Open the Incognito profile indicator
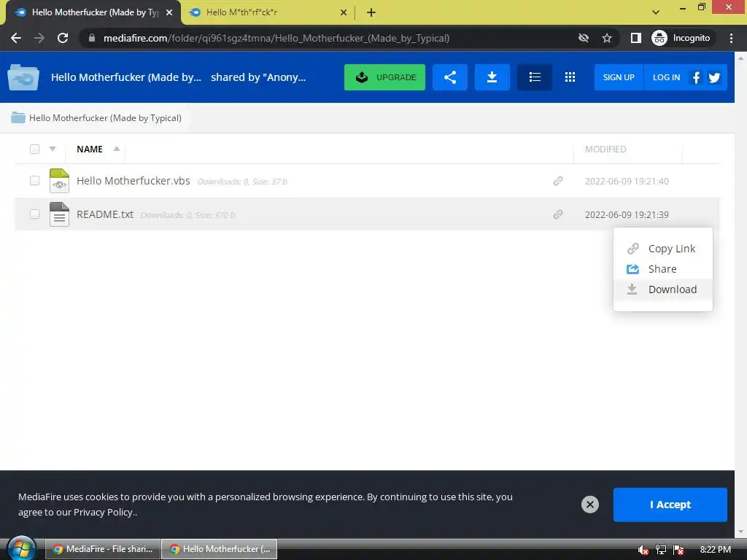This screenshot has width=747, height=560. (681, 38)
